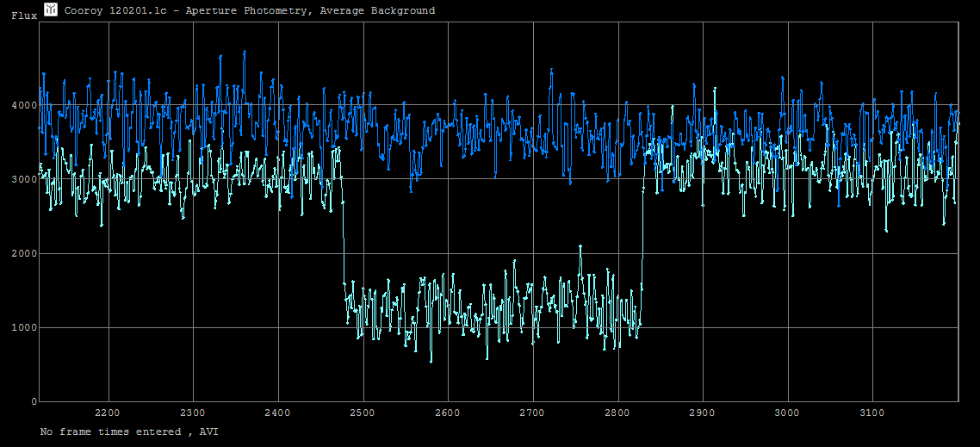Click the 2900 frame axis label

click(x=703, y=413)
